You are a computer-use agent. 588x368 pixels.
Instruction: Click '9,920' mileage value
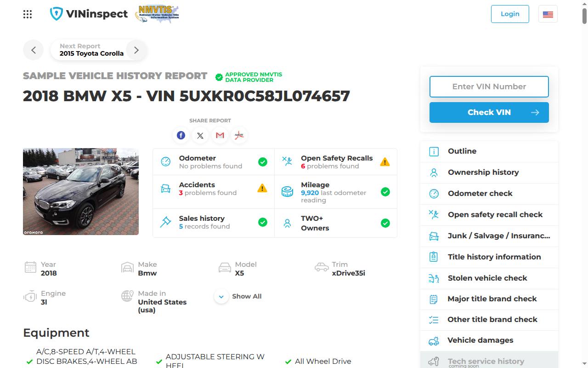click(x=310, y=193)
